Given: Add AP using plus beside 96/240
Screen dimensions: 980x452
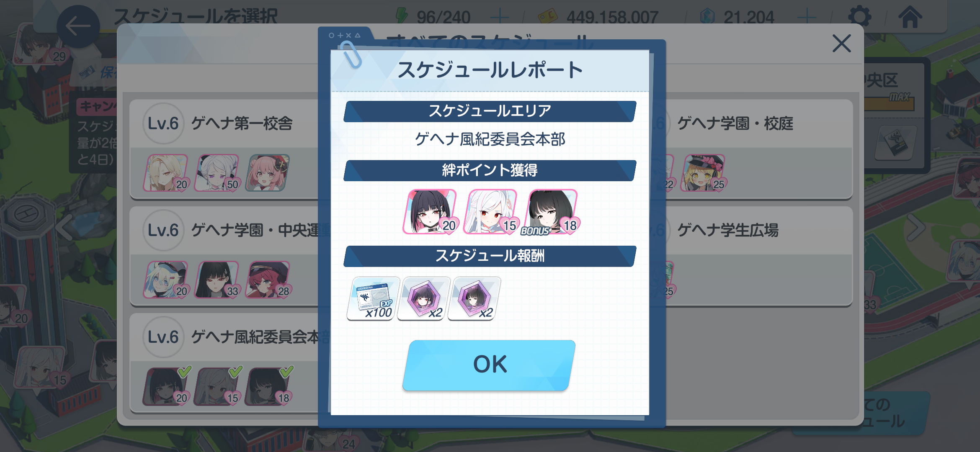Looking at the screenshot, I should point(500,18).
